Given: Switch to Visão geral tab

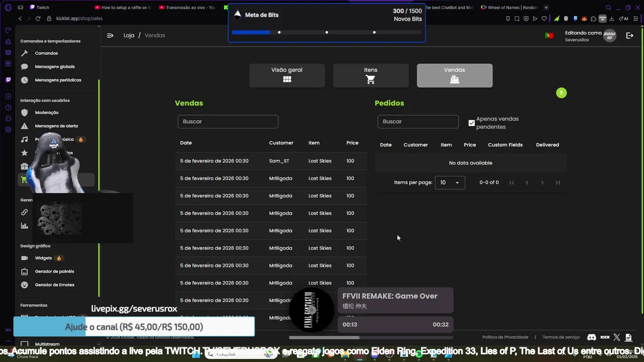Looking at the screenshot, I should tap(287, 75).
